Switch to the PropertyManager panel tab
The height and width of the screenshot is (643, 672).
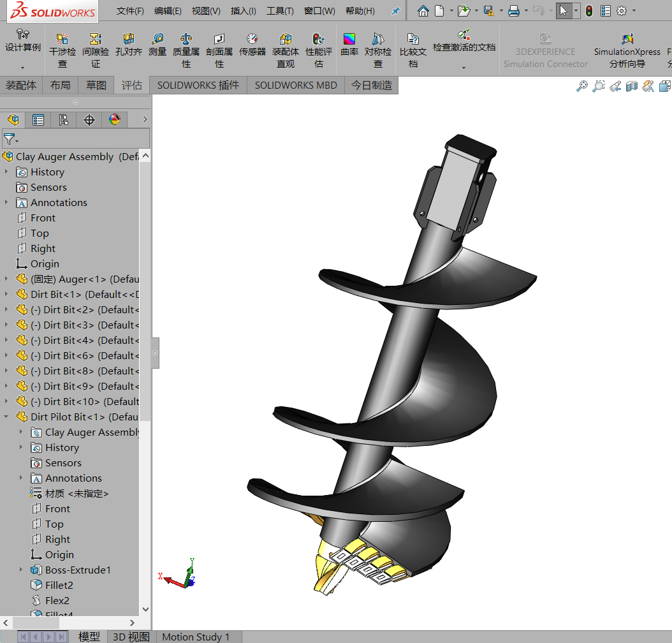pyautogui.click(x=38, y=120)
